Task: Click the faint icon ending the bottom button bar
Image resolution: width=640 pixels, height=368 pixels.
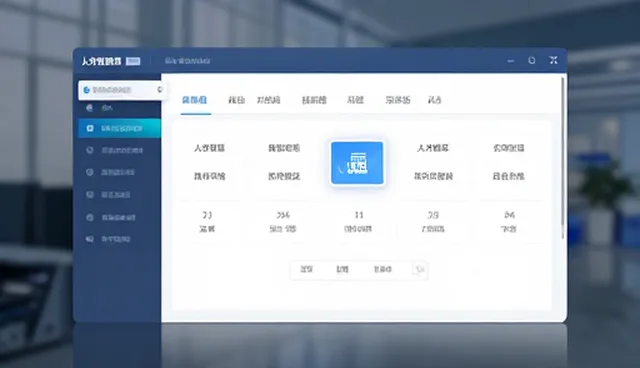Action: click(x=420, y=269)
